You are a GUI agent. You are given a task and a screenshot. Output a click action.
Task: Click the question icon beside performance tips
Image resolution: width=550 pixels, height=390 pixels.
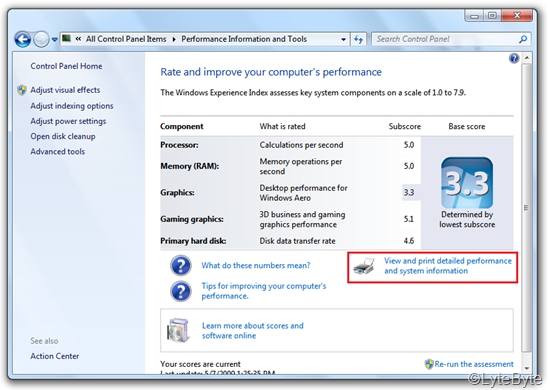pyautogui.click(x=181, y=291)
